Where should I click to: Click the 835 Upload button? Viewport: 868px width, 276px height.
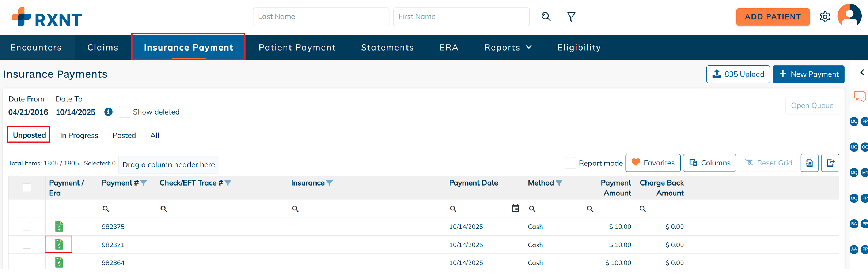(x=738, y=74)
